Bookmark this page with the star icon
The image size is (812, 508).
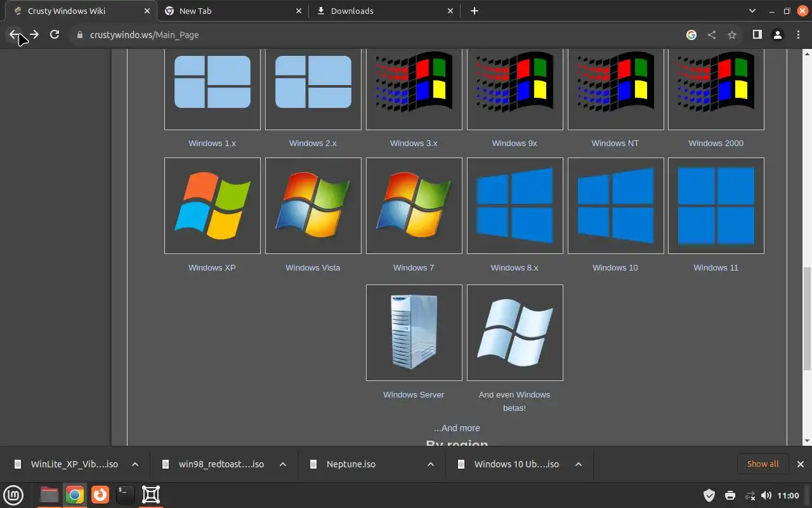coord(732,35)
